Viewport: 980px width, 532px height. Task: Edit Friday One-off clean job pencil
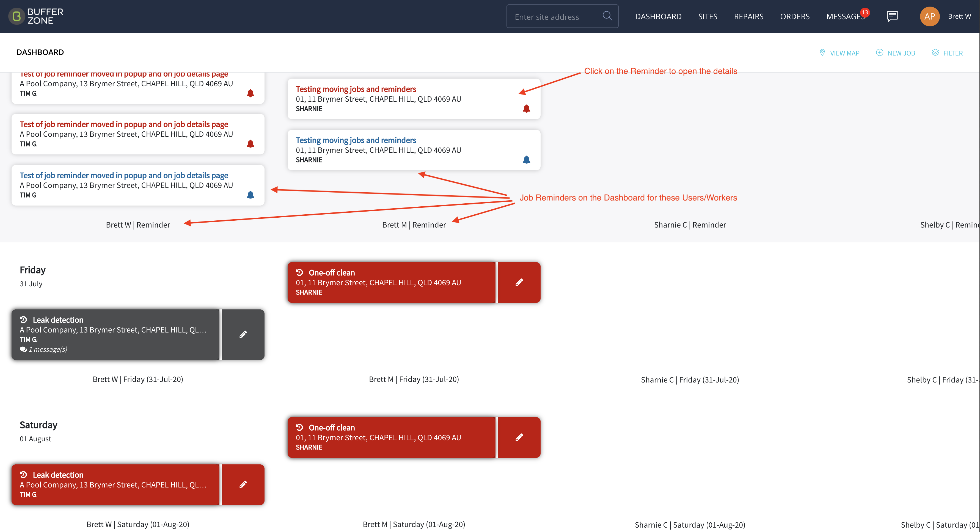pos(519,282)
